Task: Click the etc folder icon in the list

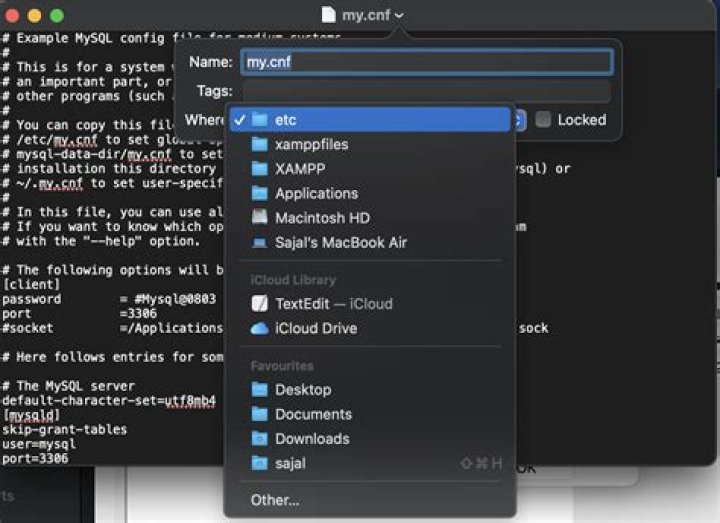Action: [259, 120]
